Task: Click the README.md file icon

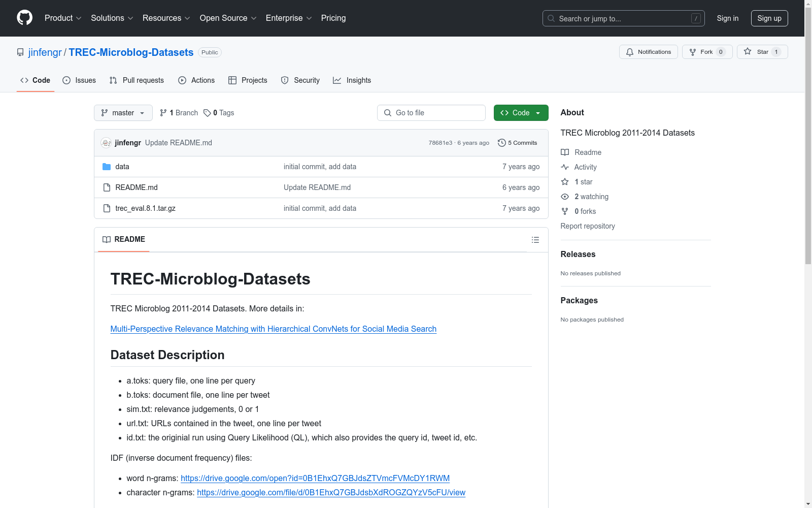Action: coord(107,187)
